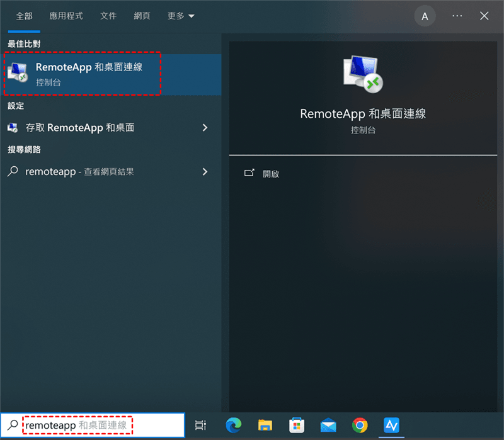Open the Task View taskbar icon

pyautogui.click(x=200, y=426)
